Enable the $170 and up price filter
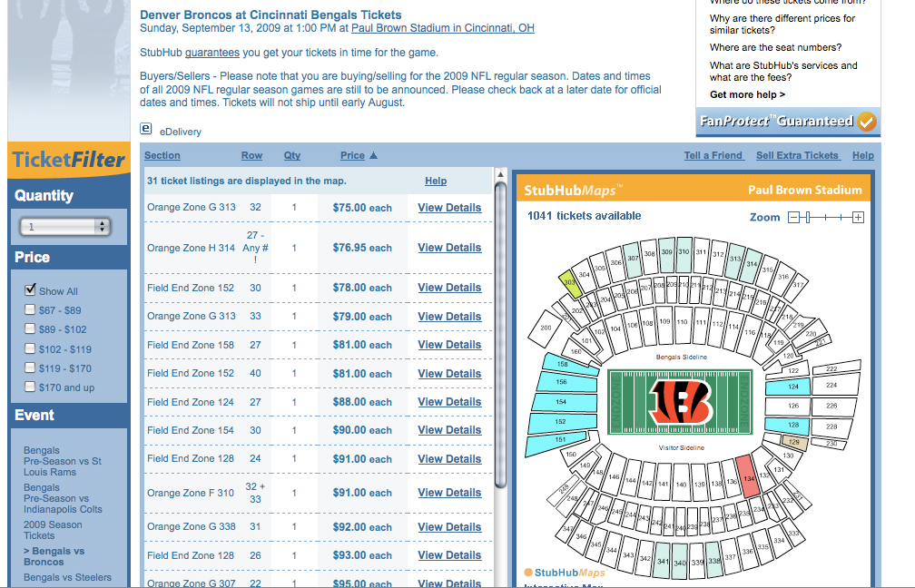Viewport: 915px width, 588px height. 30,387
